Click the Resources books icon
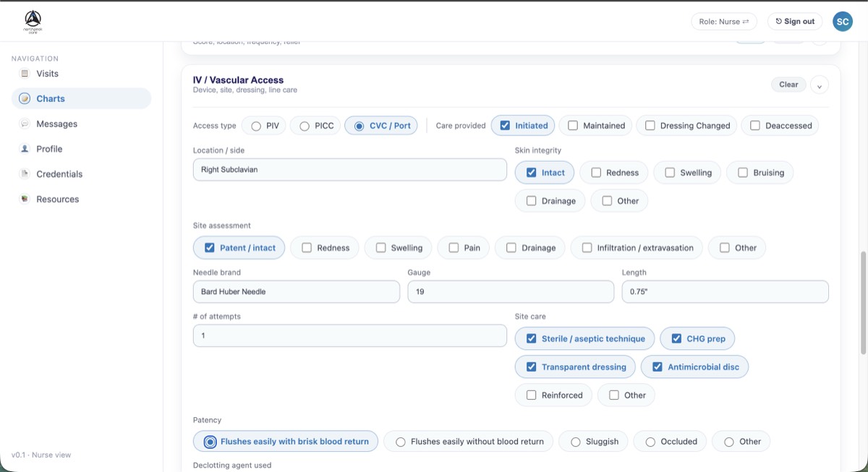Image resolution: width=868 pixels, height=472 pixels. coord(25,199)
